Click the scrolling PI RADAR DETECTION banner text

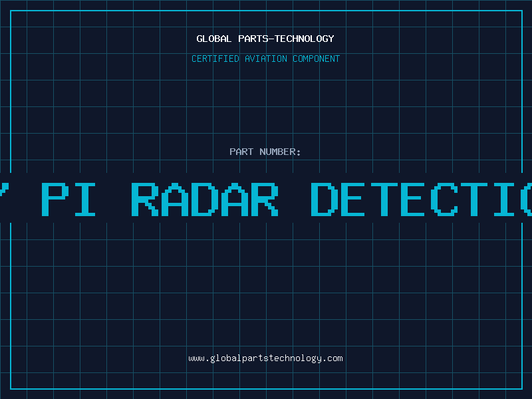[266, 199]
